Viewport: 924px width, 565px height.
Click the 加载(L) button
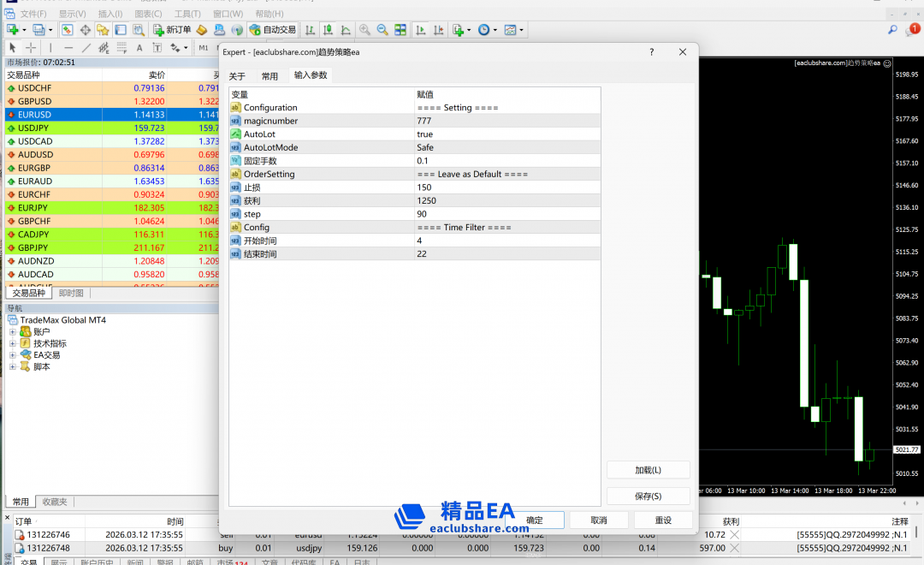[x=648, y=470]
